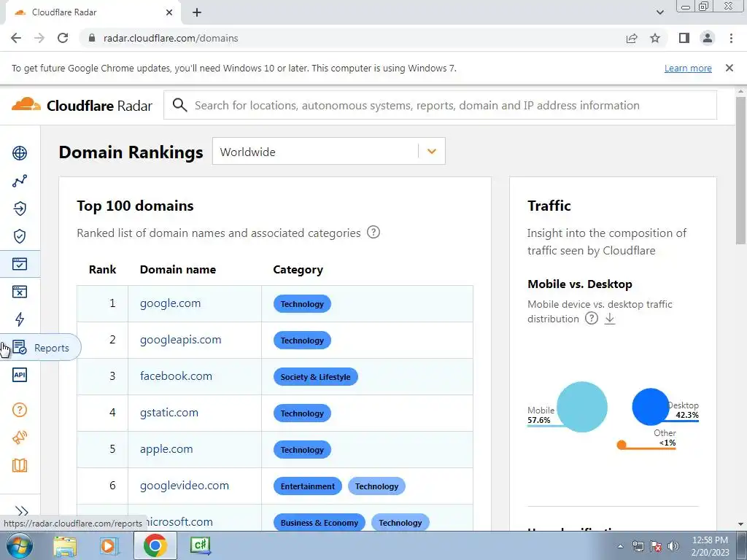Image resolution: width=747 pixels, height=560 pixels.
Task: Toggle the Chrome side panel
Action: [x=684, y=38]
